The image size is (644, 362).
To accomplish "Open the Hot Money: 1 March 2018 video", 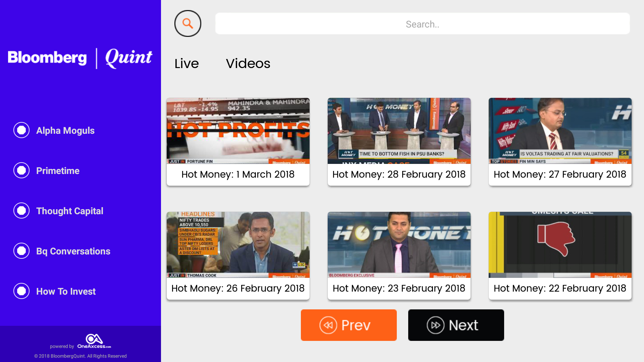I will 238,141.
